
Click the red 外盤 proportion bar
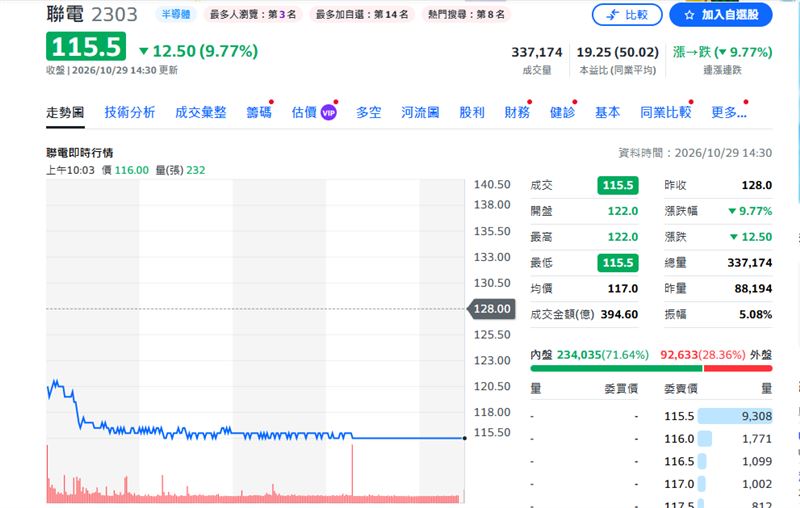pos(738,368)
